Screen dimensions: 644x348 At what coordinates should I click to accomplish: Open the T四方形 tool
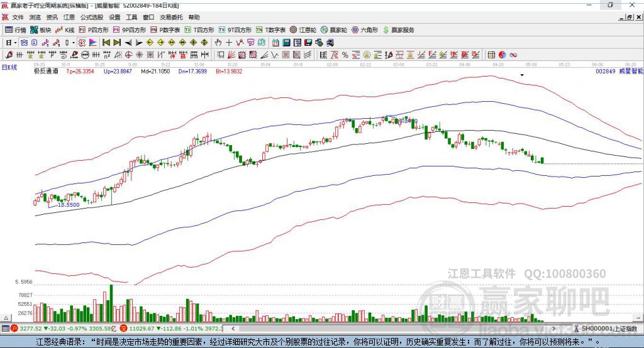(x=199, y=30)
